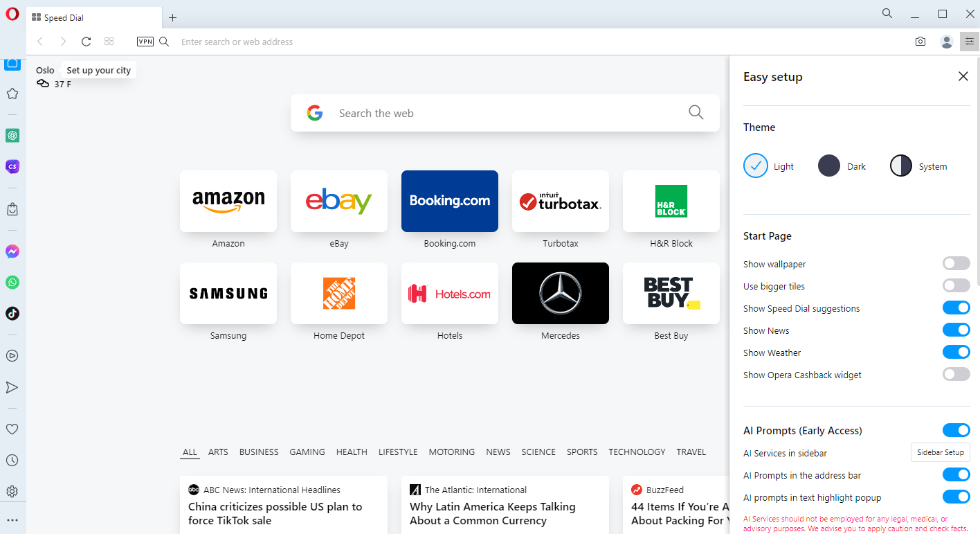
Task: Open the Booking.com speed dial tile
Action: [x=450, y=201]
